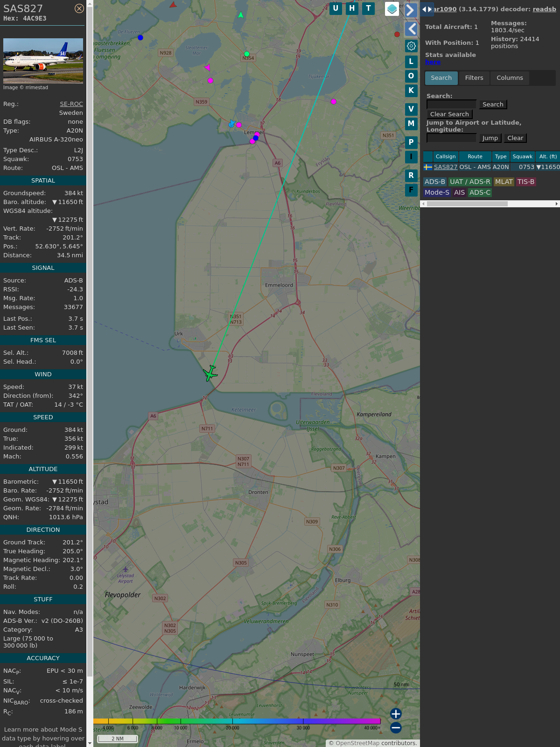Viewport: 560px width, 747px height.
Task: Open the OpenStreetMap attribution link
Action: click(x=357, y=743)
